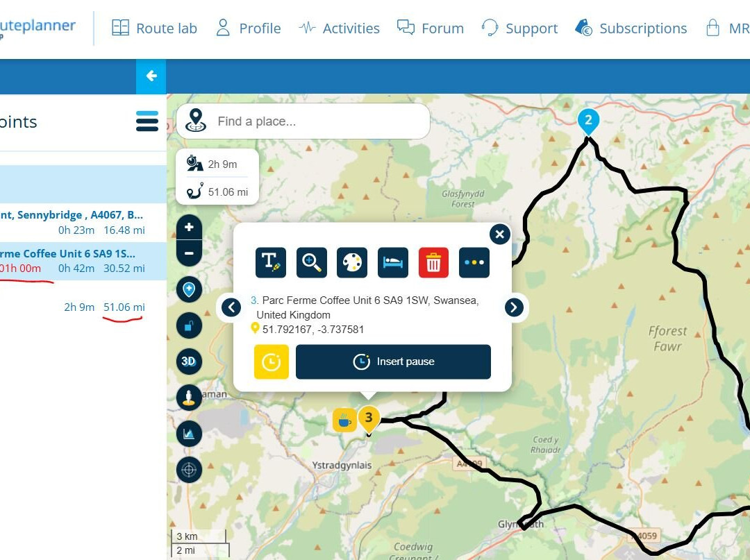This screenshot has width=750, height=560.
Task: Click the yellow clock timing button
Action: [x=271, y=362]
